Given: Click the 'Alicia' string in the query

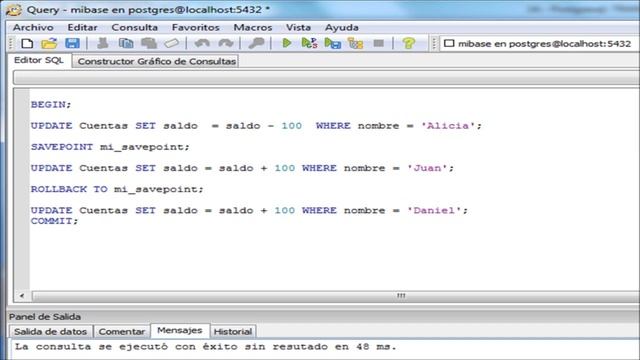Looking at the screenshot, I should click(x=448, y=126).
